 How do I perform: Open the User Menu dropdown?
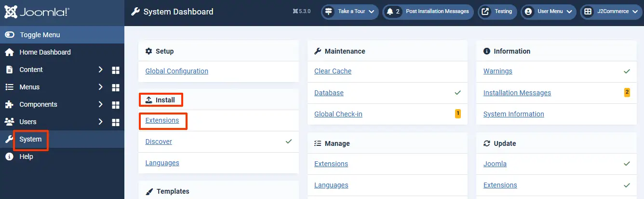pyautogui.click(x=548, y=12)
